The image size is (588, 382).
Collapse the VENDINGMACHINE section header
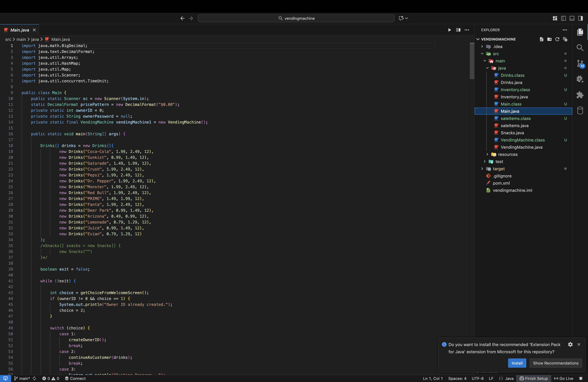click(498, 39)
